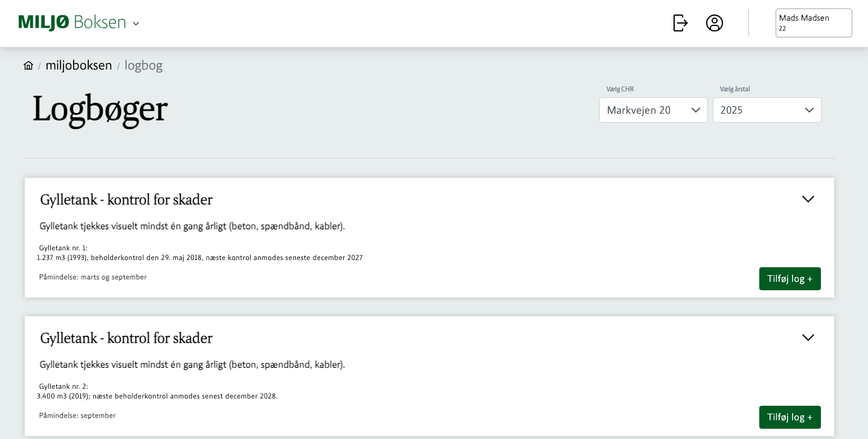The width and height of the screenshot is (868, 439).
Task: Expand the Gylletank nr. 1 logbook card
Action: 808,199
